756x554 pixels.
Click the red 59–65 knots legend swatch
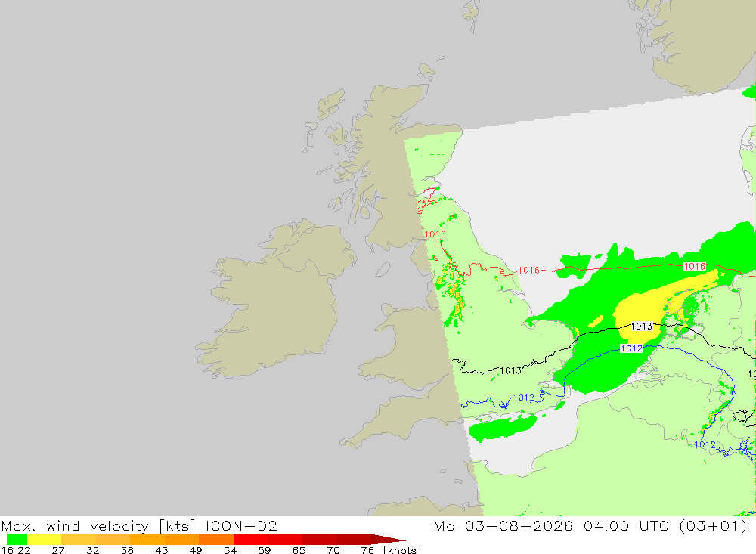[x=285, y=539]
